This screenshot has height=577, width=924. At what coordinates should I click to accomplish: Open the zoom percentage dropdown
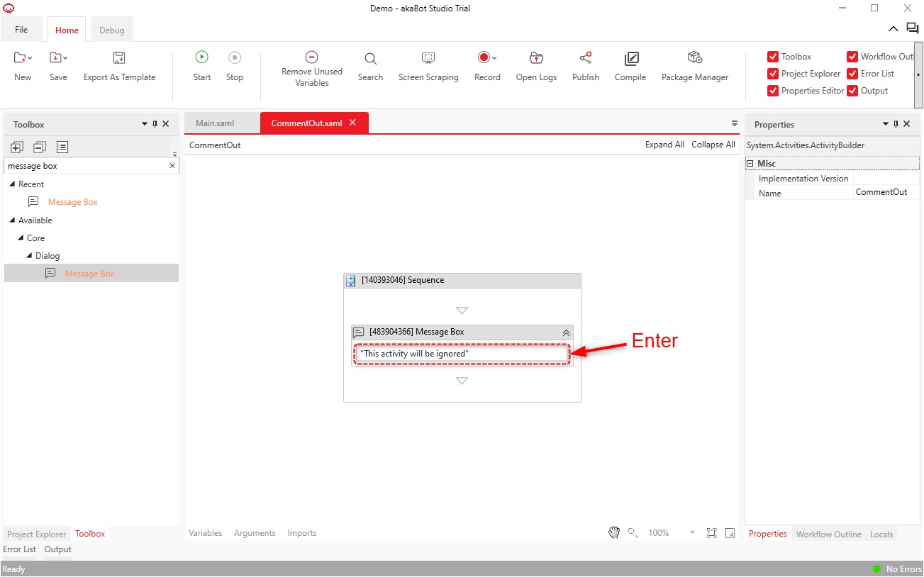(692, 533)
